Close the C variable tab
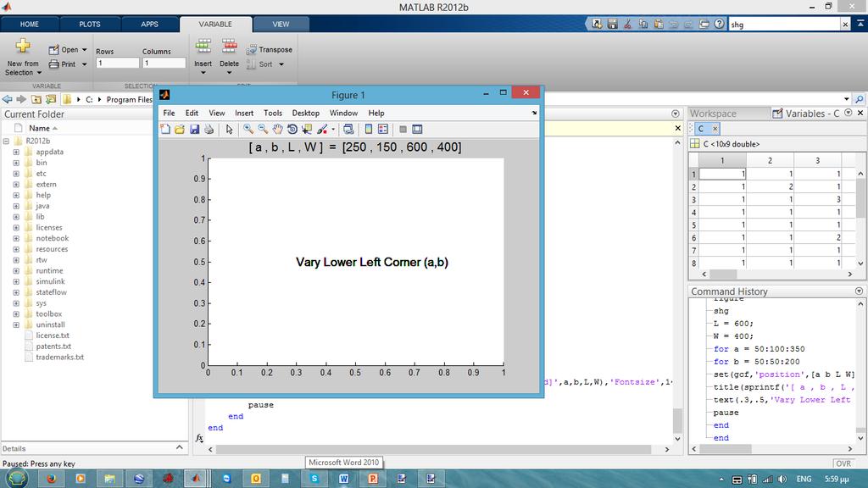This screenshot has height=488, width=868. 715,129
